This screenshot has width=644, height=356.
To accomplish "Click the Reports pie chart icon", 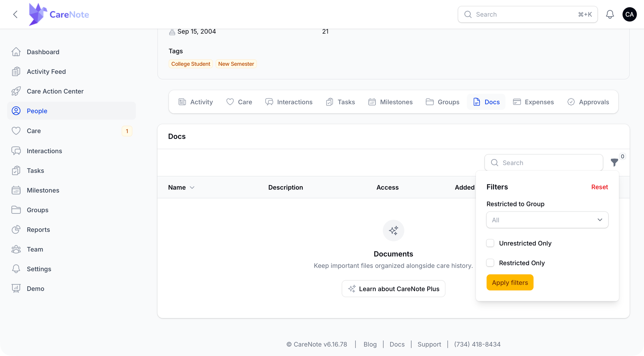I will (x=16, y=230).
